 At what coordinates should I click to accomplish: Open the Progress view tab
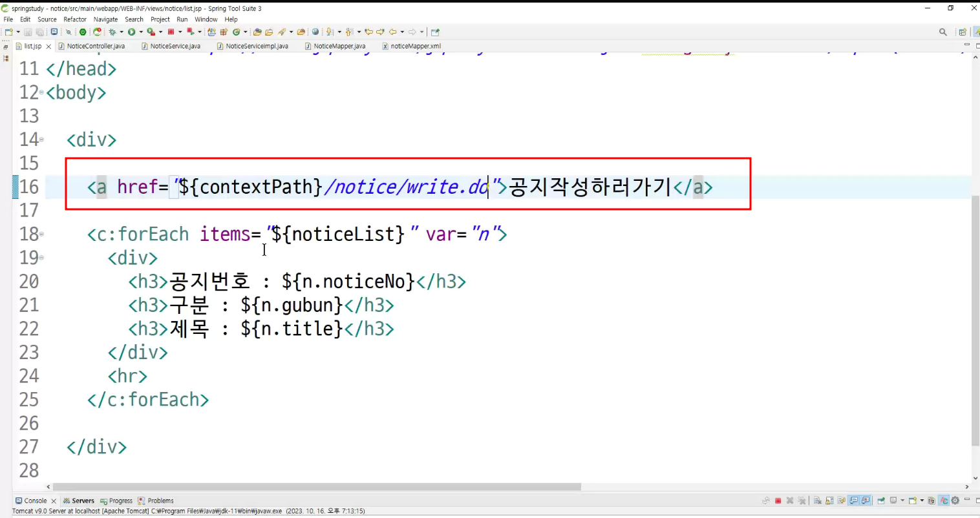(116, 501)
